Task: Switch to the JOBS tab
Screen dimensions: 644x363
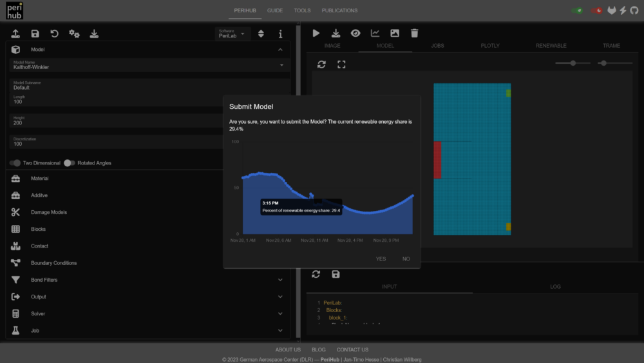Action: tap(437, 46)
